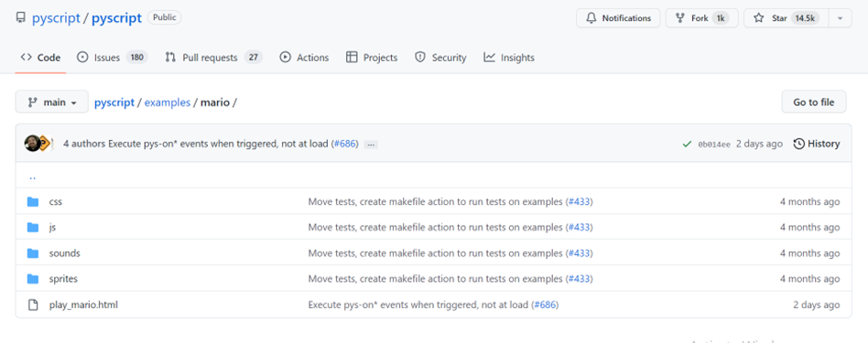Click the Notifications button
This screenshot has height=343, width=868.
click(618, 18)
